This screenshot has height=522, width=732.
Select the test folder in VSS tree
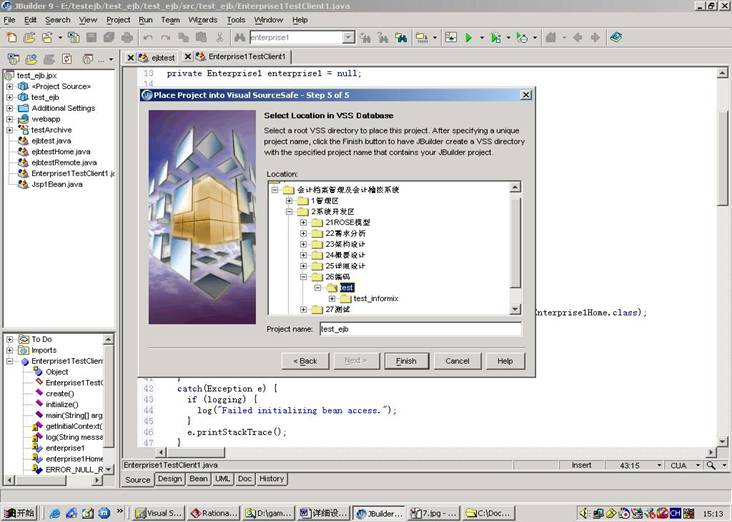pyautogui.click(x=347, y=288)
